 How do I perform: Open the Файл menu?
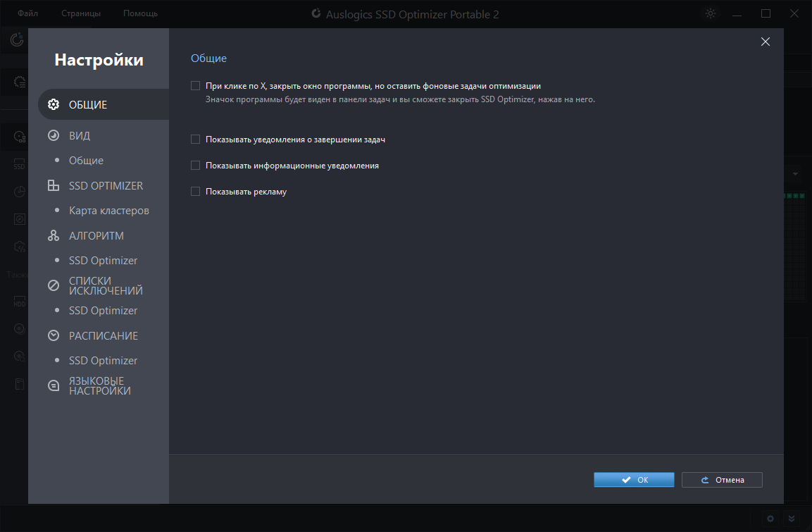point(28,13)
